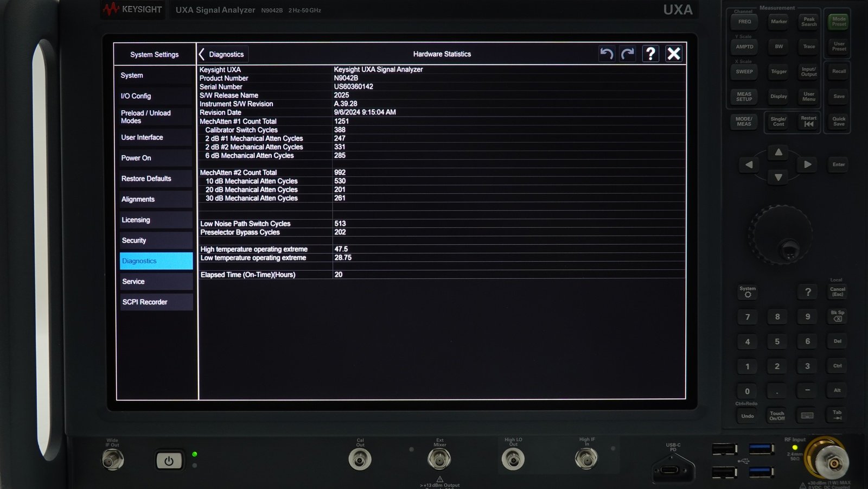Image resolution: width=868 pixels, height=489 pixels.
Task: Click the 'Preselector Bypass Cycles' row
Action: (x=442, y=232)
